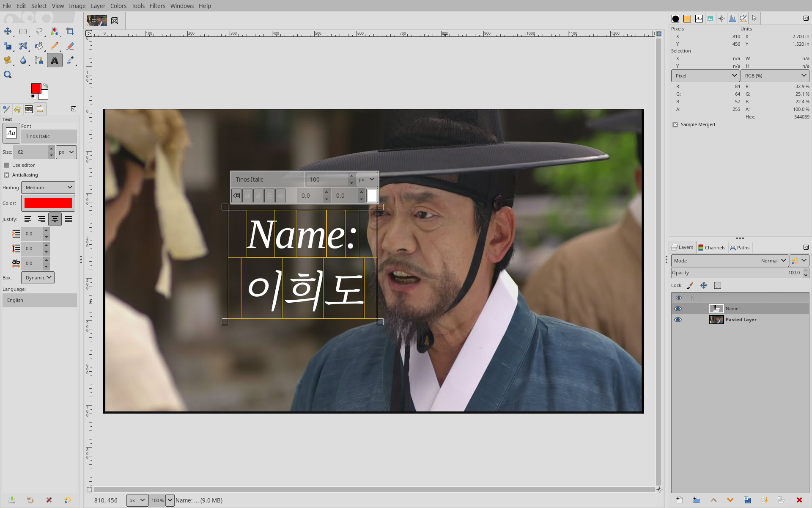Click the lock position icon
The width and height of the screenshot is (812, 508).
click(704, 285)
